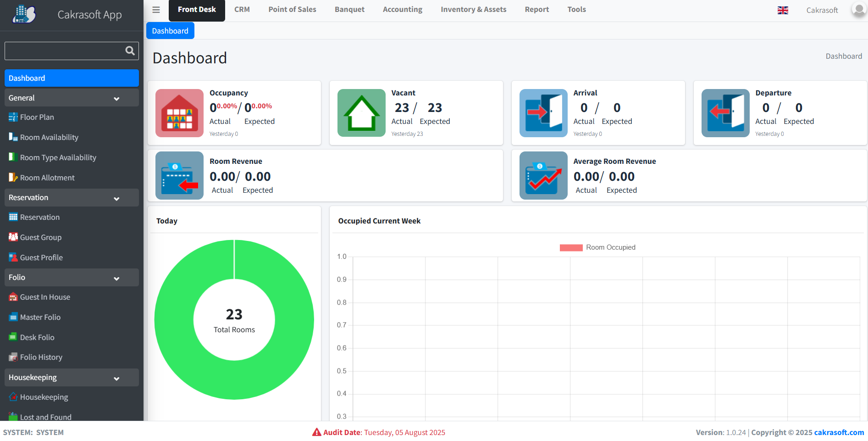Collapse the Reservation section chevron
Image resolution: width=868 pixels, height=441 pixels.
click(x=116, y=198)
